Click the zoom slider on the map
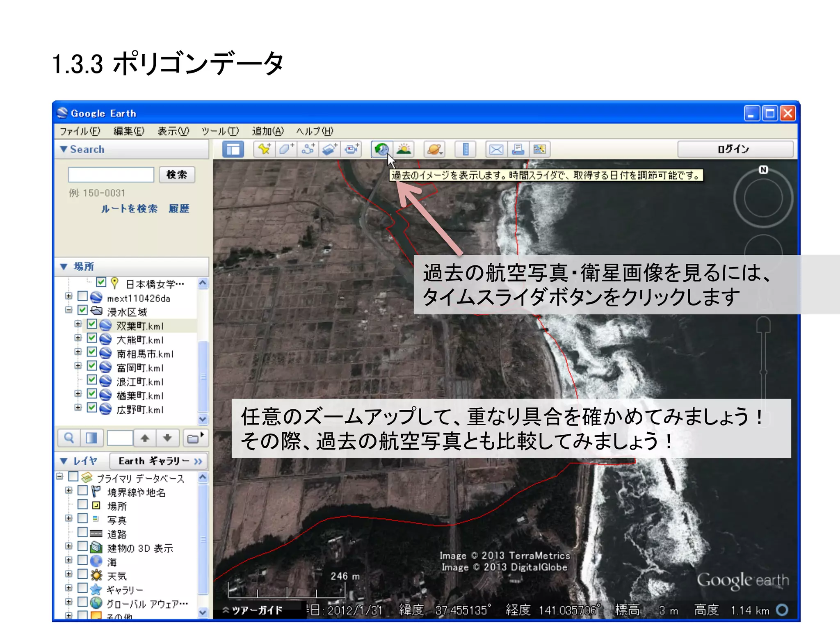Image resolution: width=840 pixels, height=630 pixels. tap(763, 371)
